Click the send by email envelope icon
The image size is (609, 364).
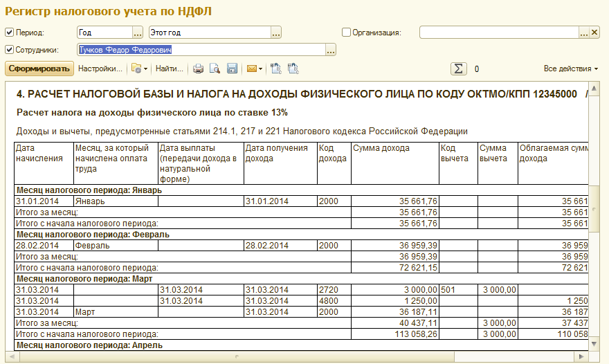(252, 69)
